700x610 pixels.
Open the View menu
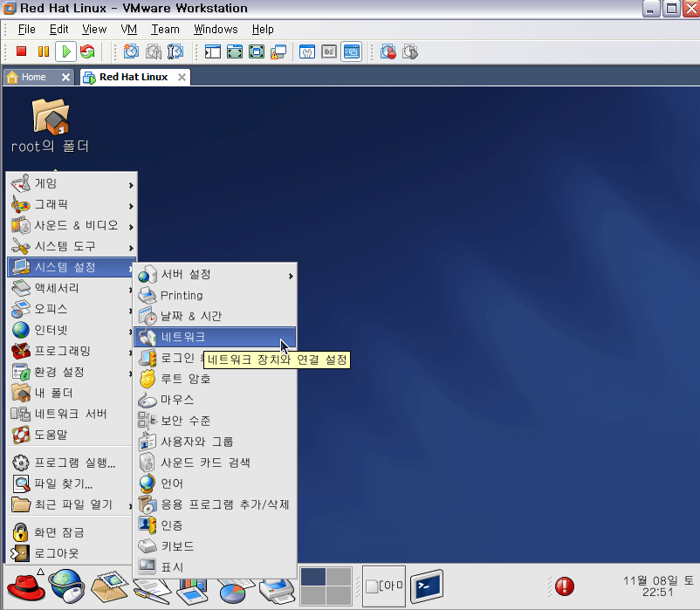pyautogui.click(x=94, y=30)
